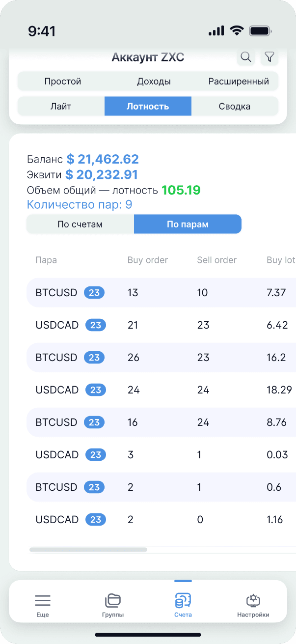Tap the Wi-Fi status icon

tap(237, 31)
